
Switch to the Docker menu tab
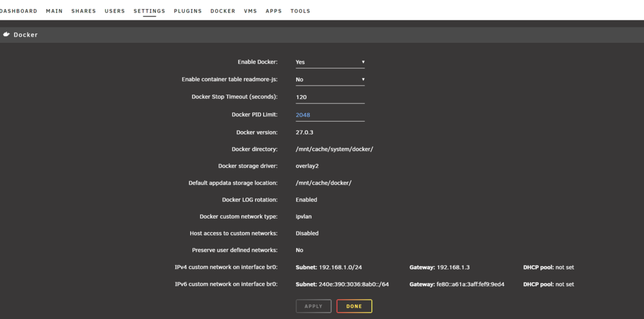[223, 11]
